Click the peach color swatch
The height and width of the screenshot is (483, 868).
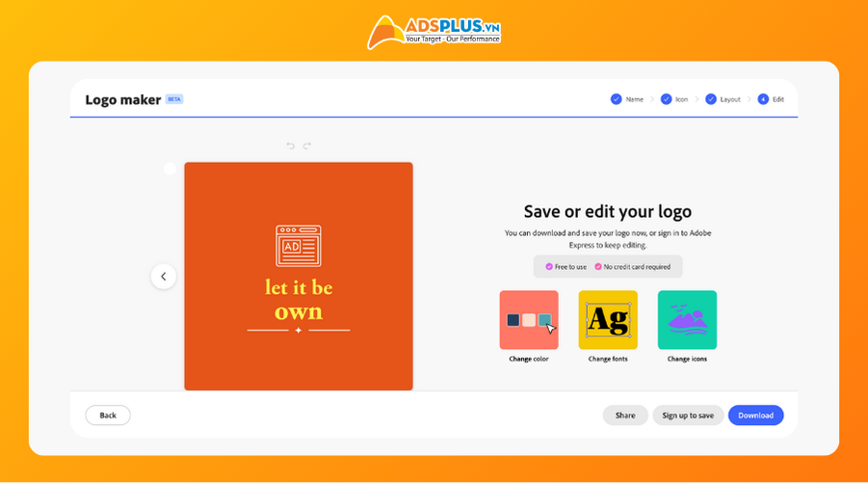(x=529, y=320)
